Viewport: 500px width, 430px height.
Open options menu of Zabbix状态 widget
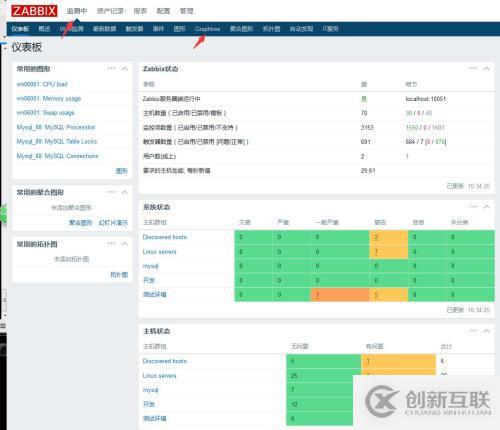pyautogui.click(x=473, y=69)
